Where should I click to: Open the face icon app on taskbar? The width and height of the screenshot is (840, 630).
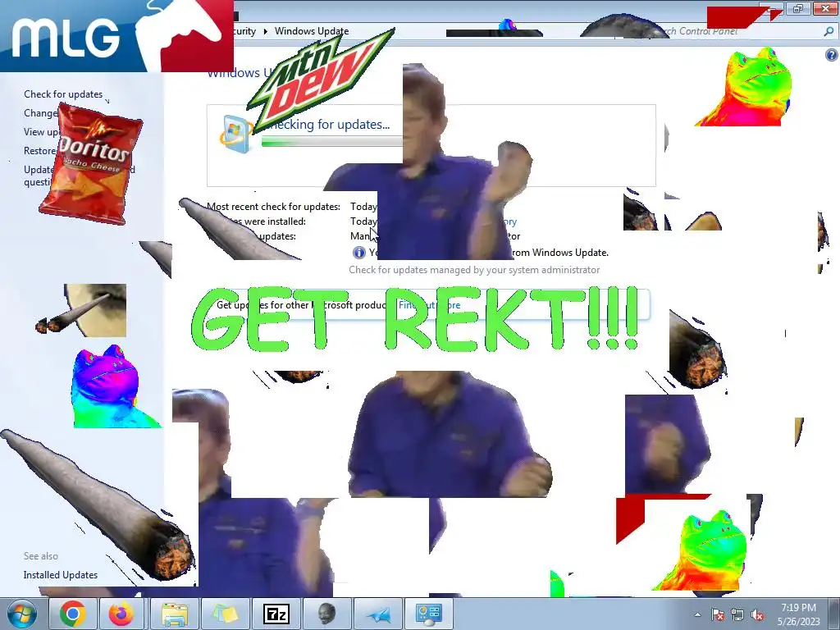click(x=326, y=614)
